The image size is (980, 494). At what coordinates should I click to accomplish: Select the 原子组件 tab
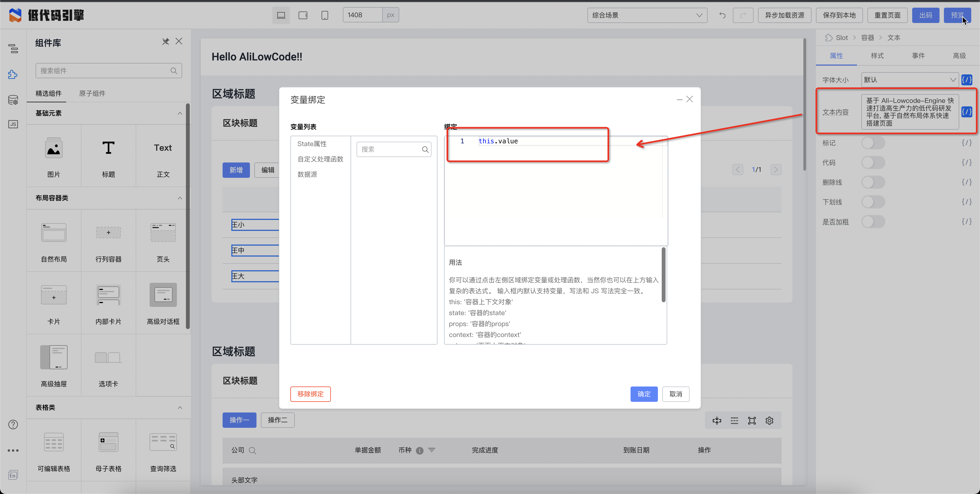(92, 94)
